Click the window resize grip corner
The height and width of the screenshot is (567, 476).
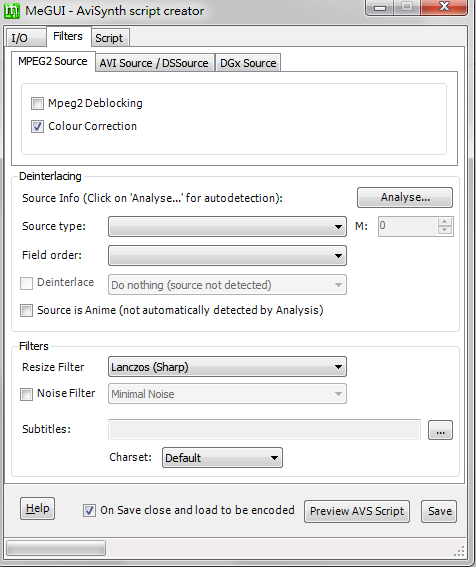[x=459, y=551]
